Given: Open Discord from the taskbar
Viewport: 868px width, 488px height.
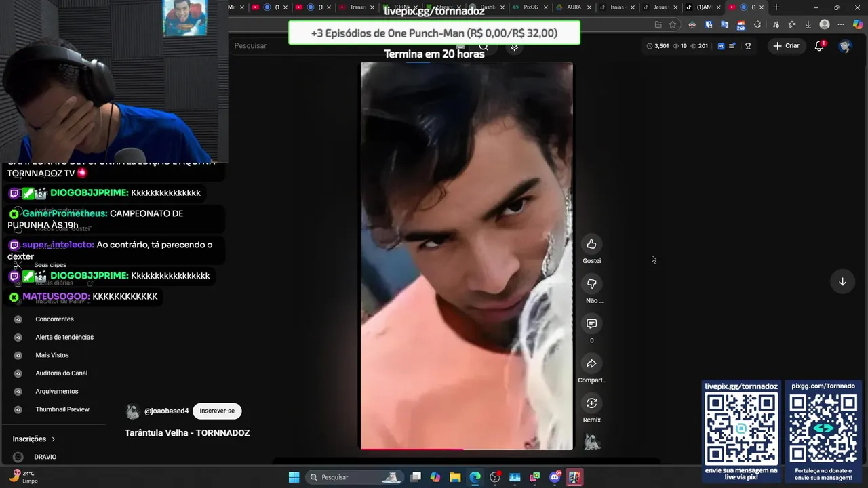Looking at the screenshot, I should (x=555, y=477).
